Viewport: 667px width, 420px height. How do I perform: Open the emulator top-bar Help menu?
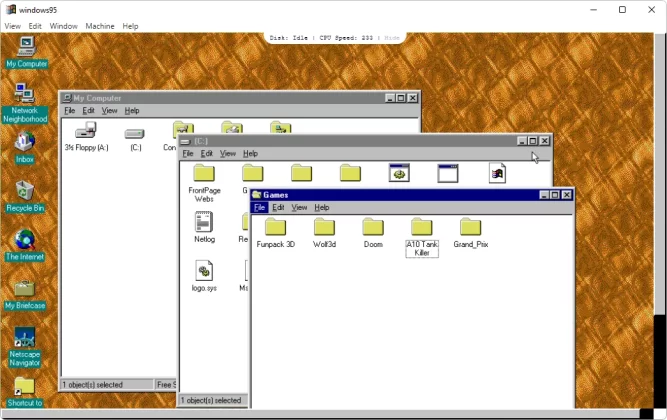click(x=130, y=26)
